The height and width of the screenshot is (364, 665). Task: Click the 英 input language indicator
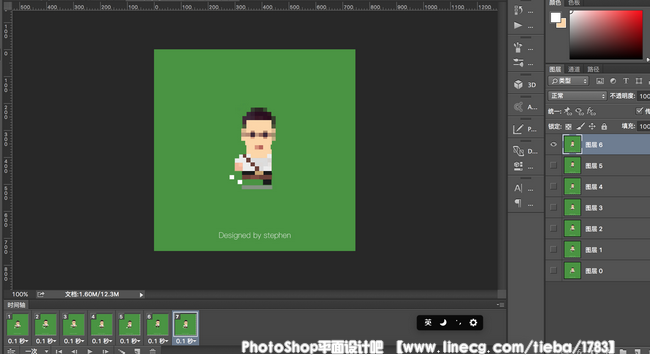click(x=428, y=323)
